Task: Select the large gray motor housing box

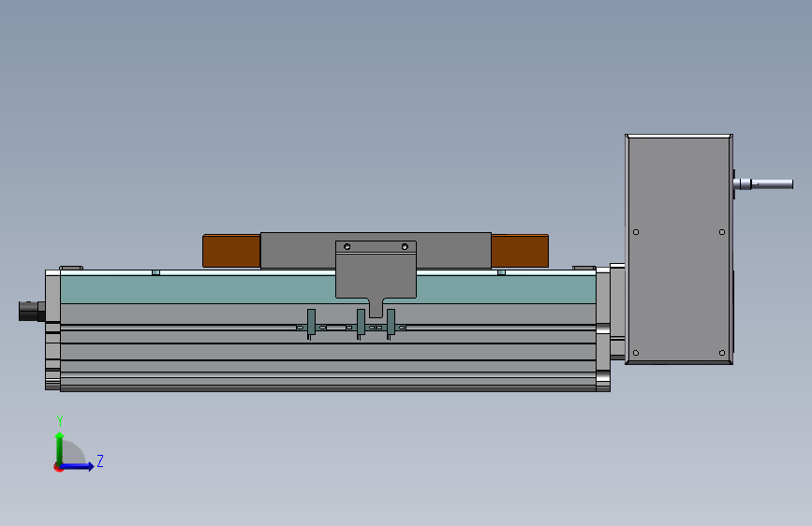Action: coord(679,250)
